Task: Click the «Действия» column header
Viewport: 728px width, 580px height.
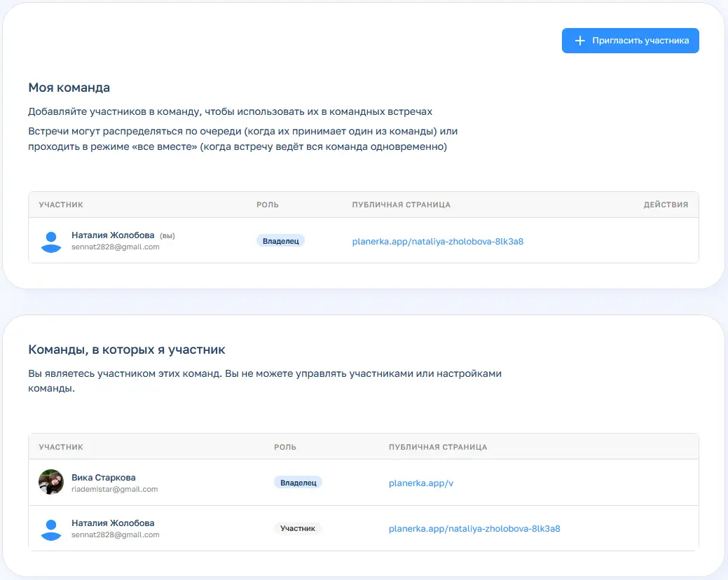Action: (x=665, y=205)
